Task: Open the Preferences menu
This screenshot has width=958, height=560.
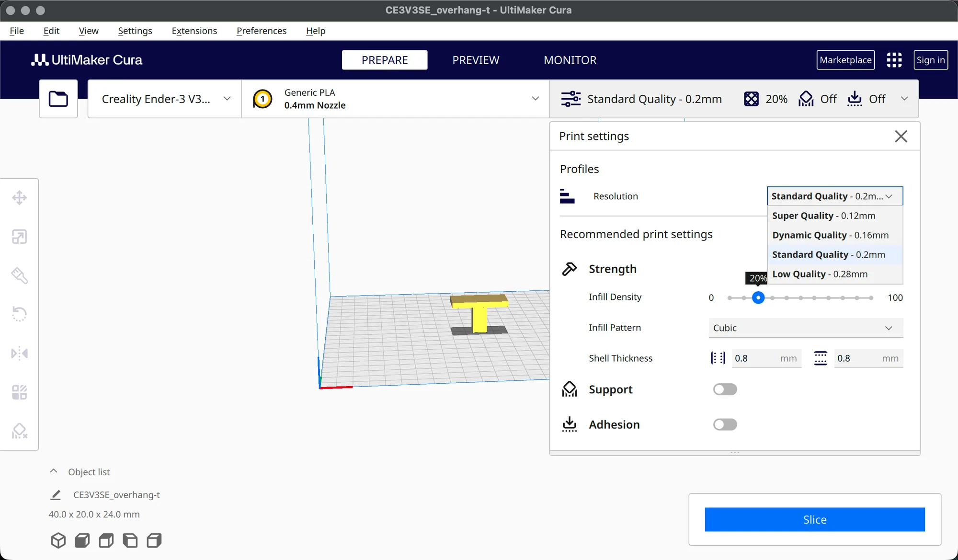Action: coord(262,31)
